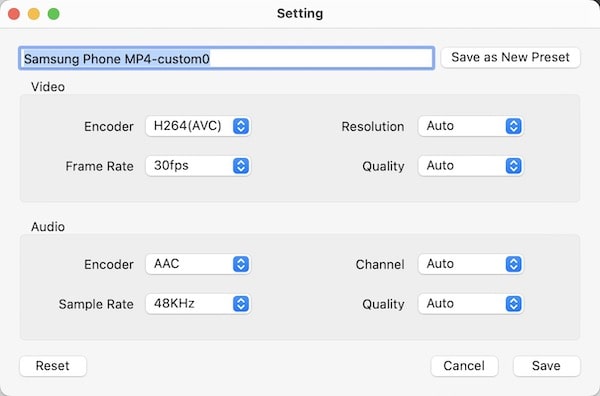Screen dimensions: 600x396
Task: Click the Setting window title
Action: pyautogui.click(x=300, y=13)
